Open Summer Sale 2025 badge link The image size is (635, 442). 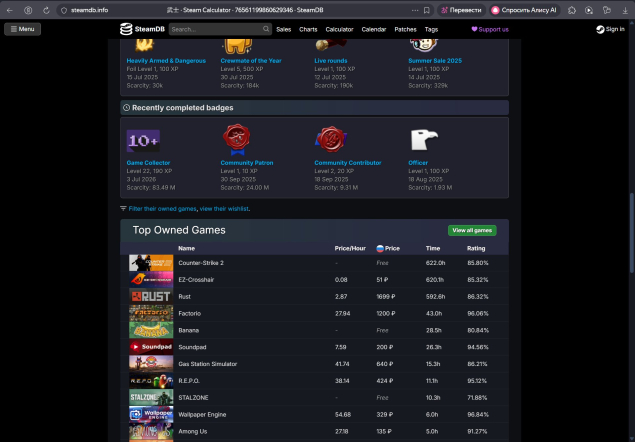(x=435, y=60)
